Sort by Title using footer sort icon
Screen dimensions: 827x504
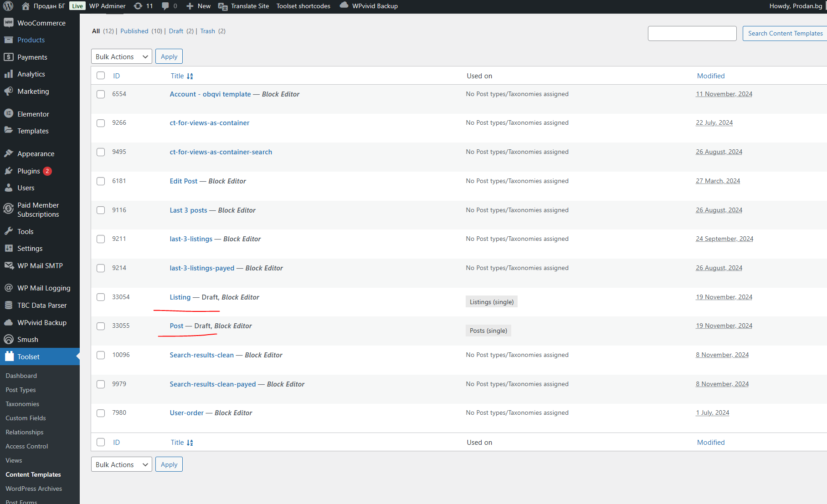(190, 443)
